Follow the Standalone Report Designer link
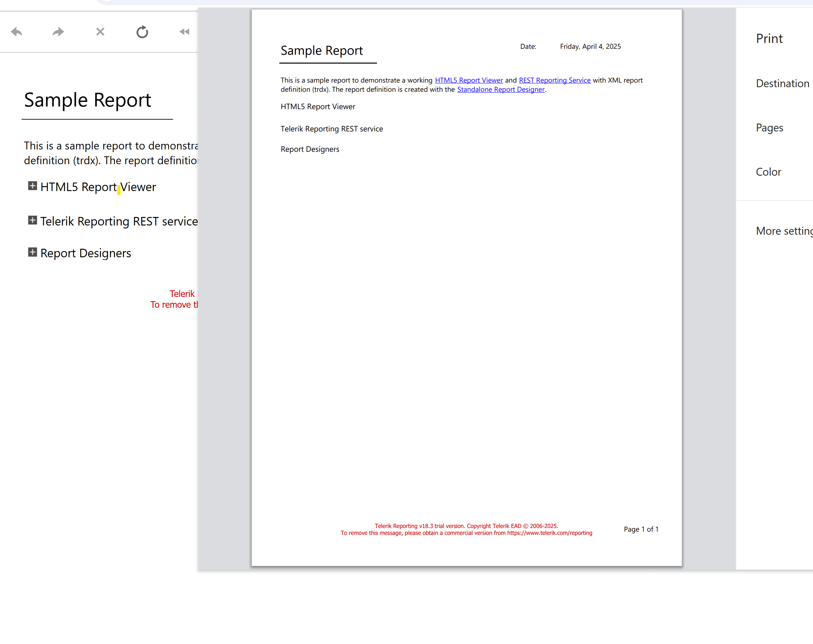Screen dimensions: 813x644 tap(501, 89)
